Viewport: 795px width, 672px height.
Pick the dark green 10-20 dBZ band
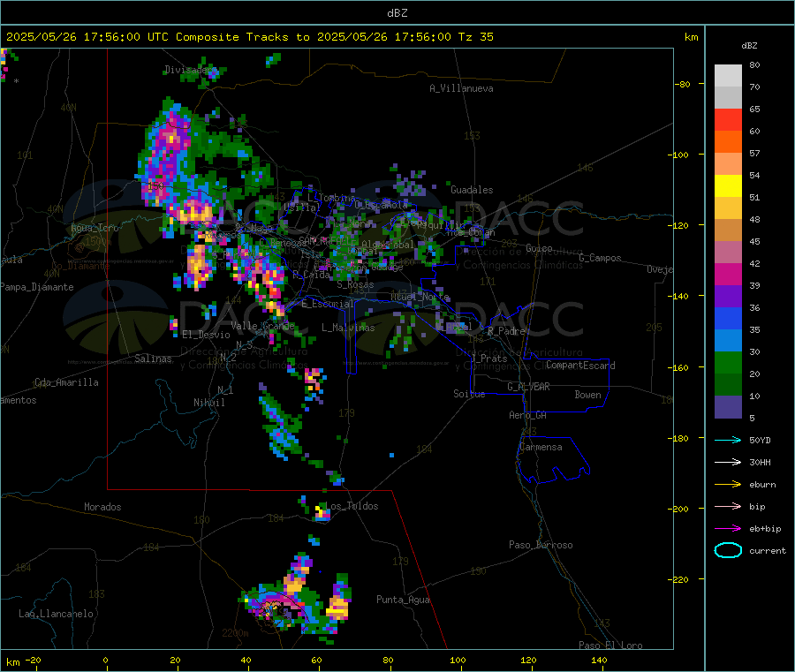tap(728, 385)
